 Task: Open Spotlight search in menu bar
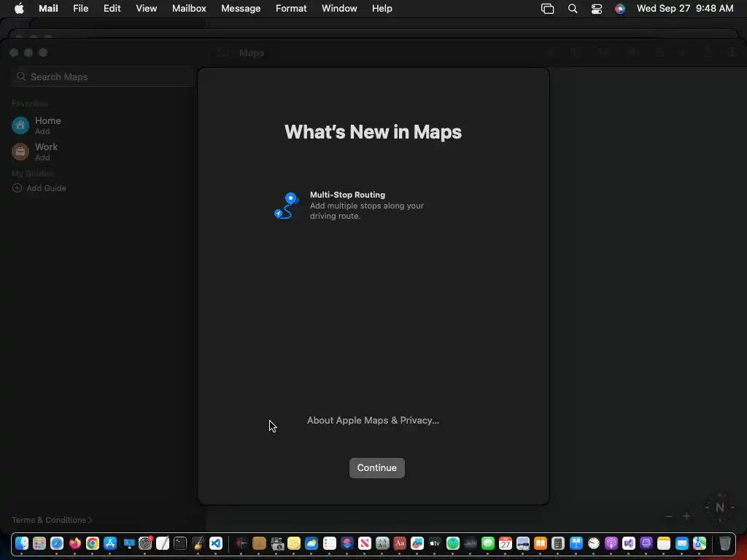[x=573, y=8]
